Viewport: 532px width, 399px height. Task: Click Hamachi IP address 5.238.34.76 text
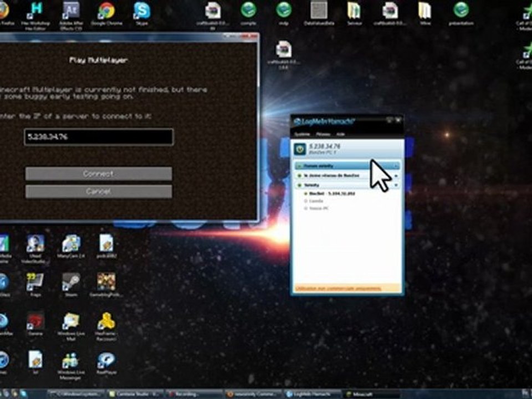tap(325, 146)
